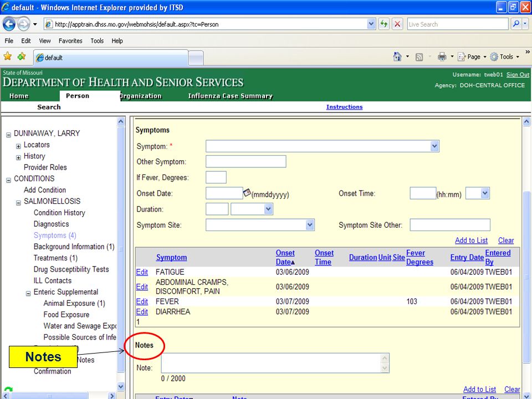Click the Symptom Site Other field
Image resolution: width=532 pixels, height=399 pixels.
click(x=450, y=224)
